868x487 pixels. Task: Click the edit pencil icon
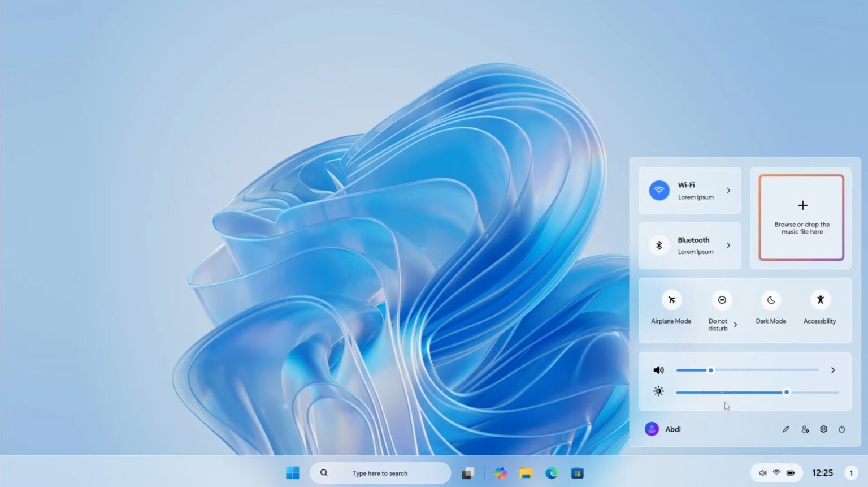(x=786, y=429)
